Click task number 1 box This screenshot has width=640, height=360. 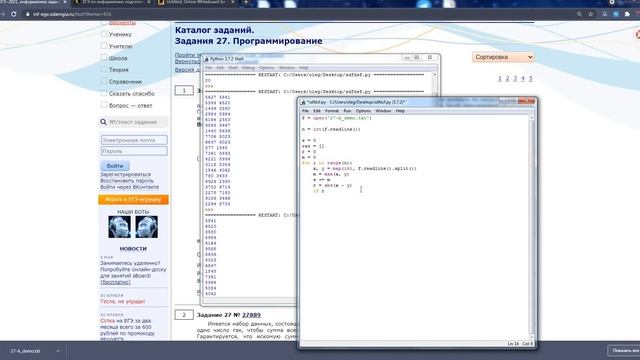pos(184,90)
